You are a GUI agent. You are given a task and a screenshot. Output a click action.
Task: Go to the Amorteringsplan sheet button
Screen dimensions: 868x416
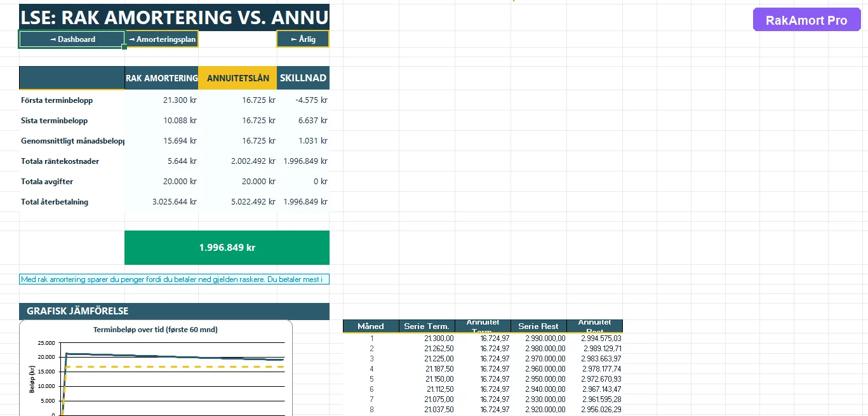pyautogui.click(x=162, y=39)
